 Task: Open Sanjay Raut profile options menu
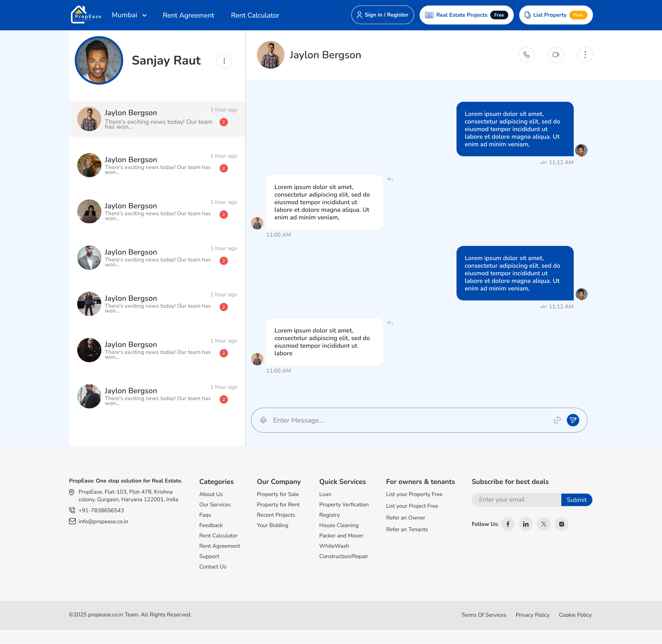coord(224,61)
